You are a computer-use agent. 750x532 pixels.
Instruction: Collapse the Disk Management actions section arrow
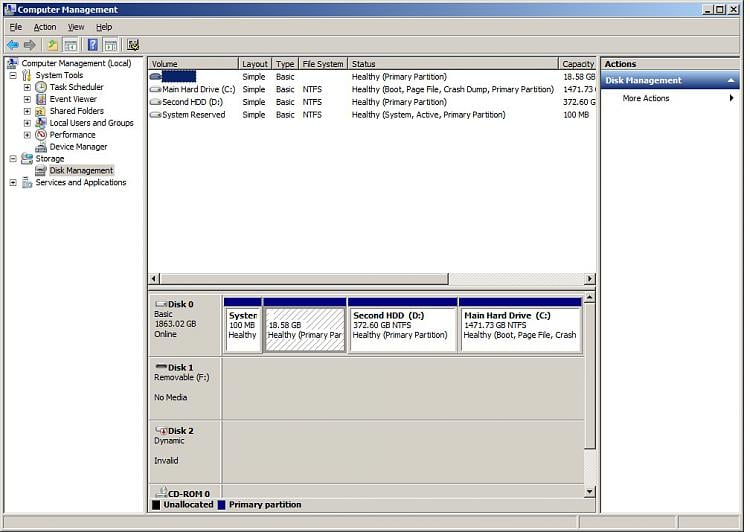point(731,81)
